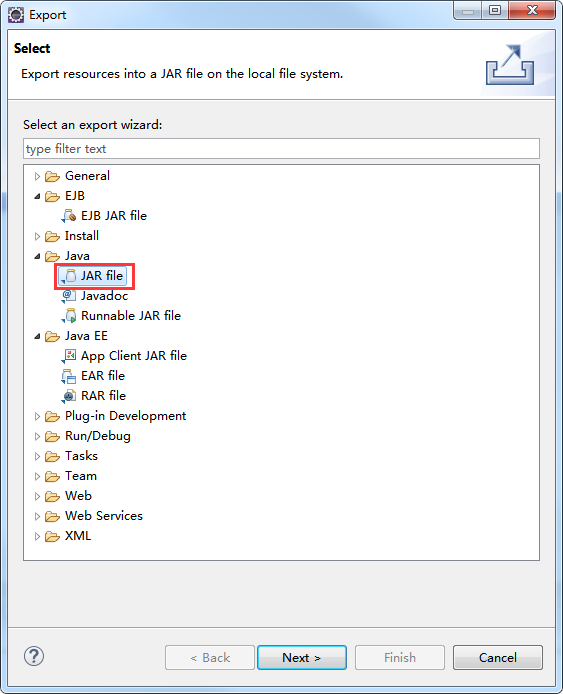
Task: Click the EAR file icon
Action: pos(69,376)
